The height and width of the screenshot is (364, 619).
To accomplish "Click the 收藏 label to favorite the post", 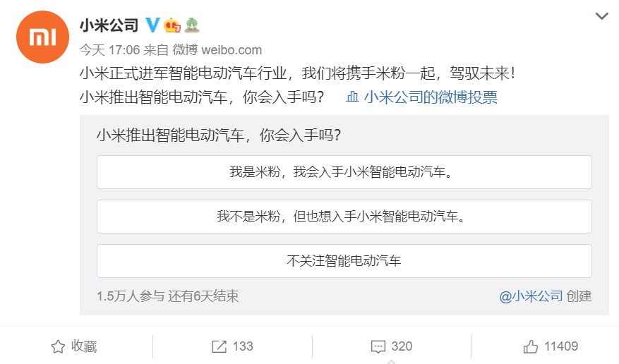I will (x=84, y=346).
